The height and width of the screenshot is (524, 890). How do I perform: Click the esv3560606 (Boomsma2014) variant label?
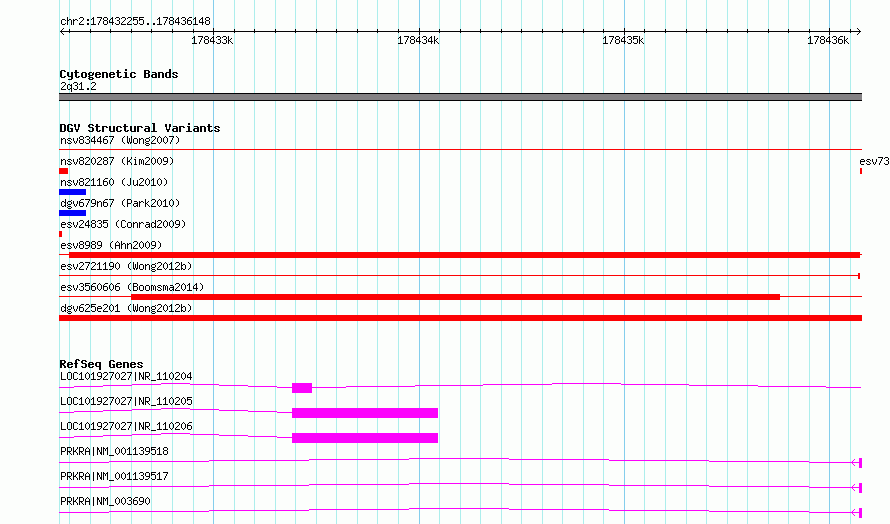tap(132, 287)
